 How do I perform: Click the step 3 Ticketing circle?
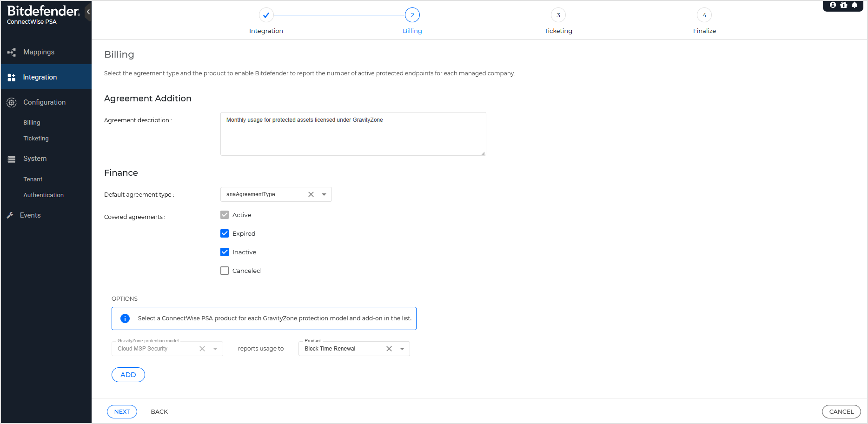[x=558, y=15]
